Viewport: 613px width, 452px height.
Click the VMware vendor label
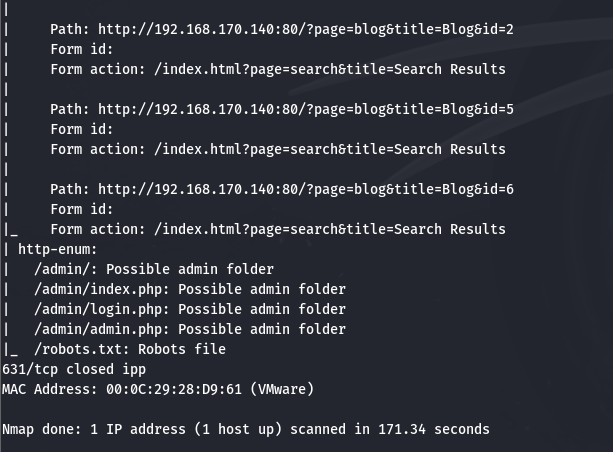point(282,389)
